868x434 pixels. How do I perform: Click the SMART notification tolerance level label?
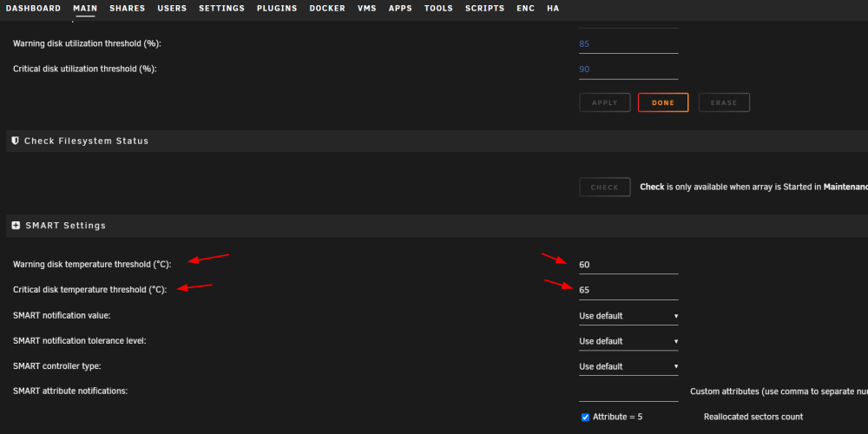tap(80, 341)
